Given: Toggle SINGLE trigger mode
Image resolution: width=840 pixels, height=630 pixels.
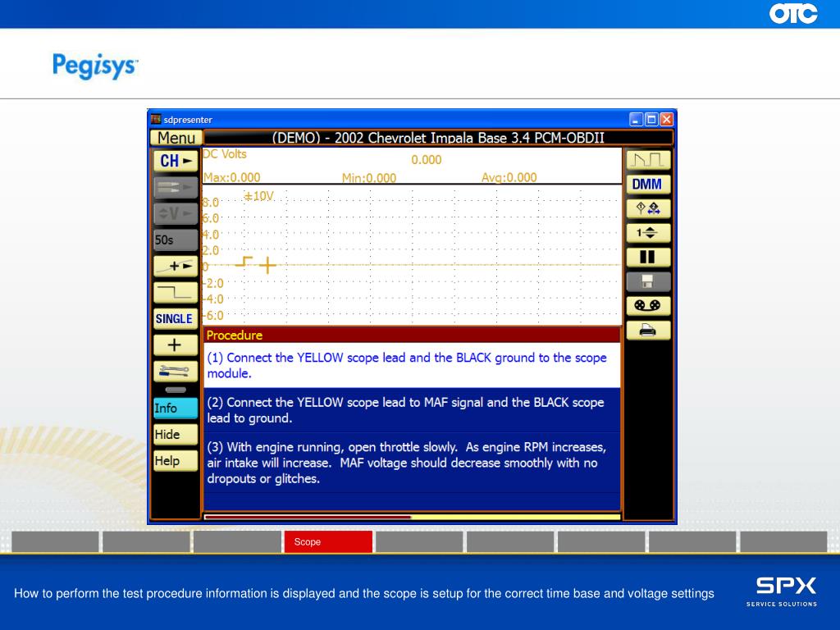Looking at the screenshot, I should (176, 319).
